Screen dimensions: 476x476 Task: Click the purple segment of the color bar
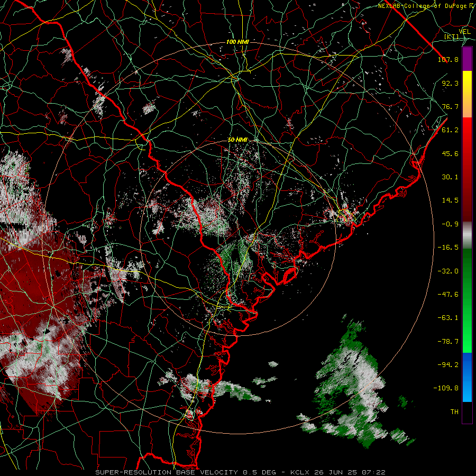pyautogui.click(x=467, y=59)
